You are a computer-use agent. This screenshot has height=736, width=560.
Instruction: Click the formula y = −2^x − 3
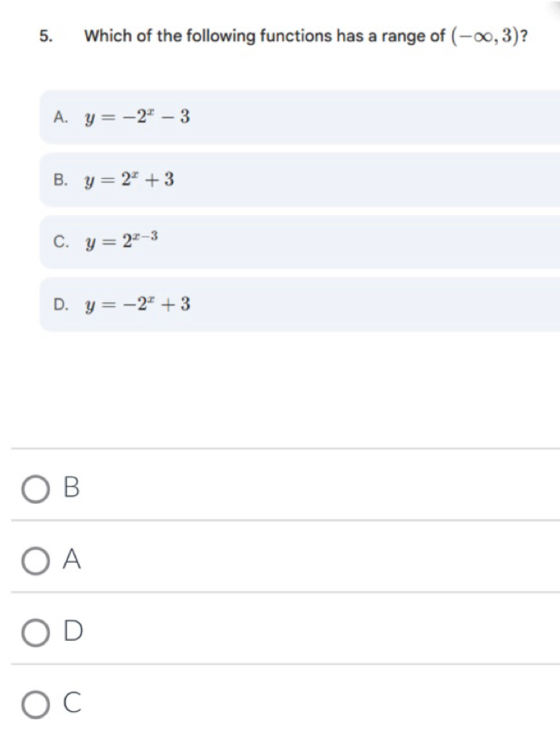(x=139, y=117)
